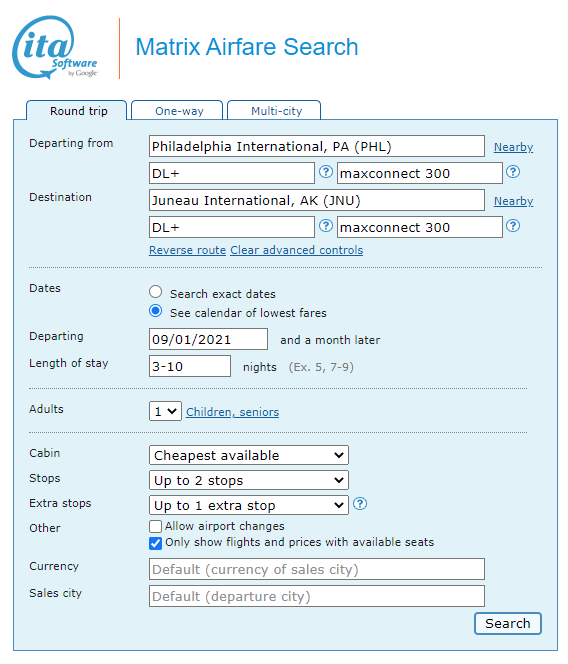Screen dimensions: 568x664
Task: Open the Extra stops dropdown
Action: (249, 505)
